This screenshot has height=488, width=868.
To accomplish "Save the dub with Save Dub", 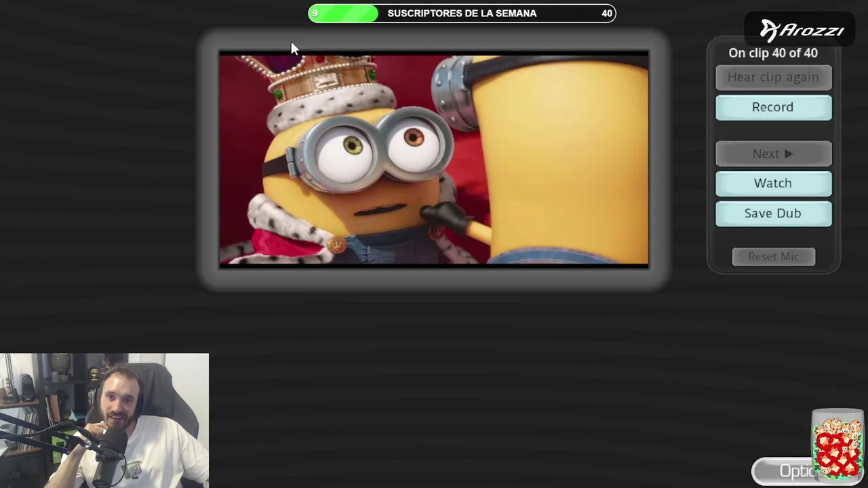I will point(773,213).
